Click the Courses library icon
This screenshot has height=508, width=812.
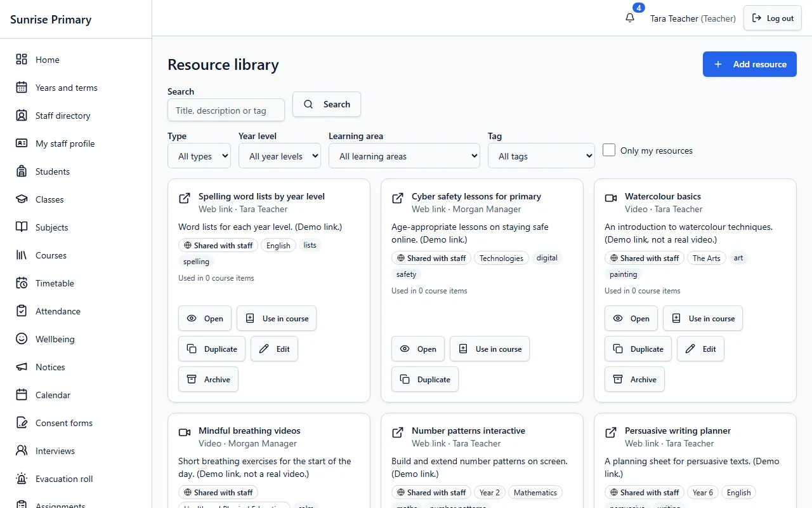[x=22, y=255]
